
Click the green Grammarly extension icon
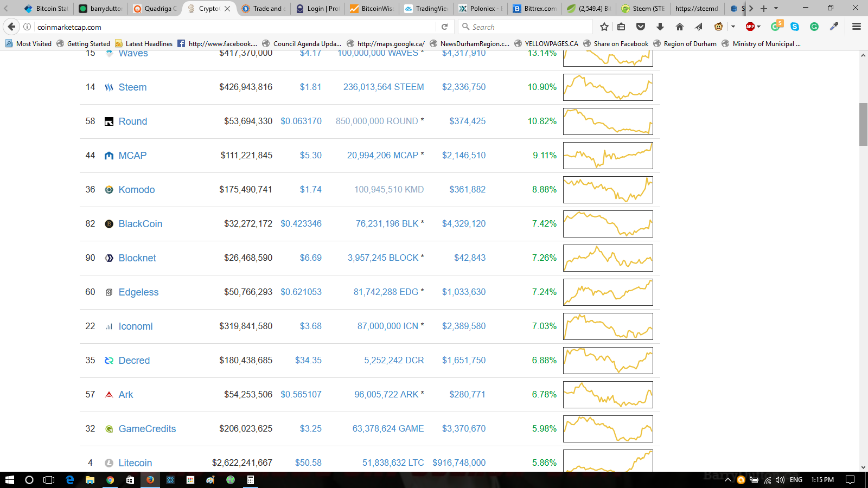pyautogui.click(x=814, y=27)
